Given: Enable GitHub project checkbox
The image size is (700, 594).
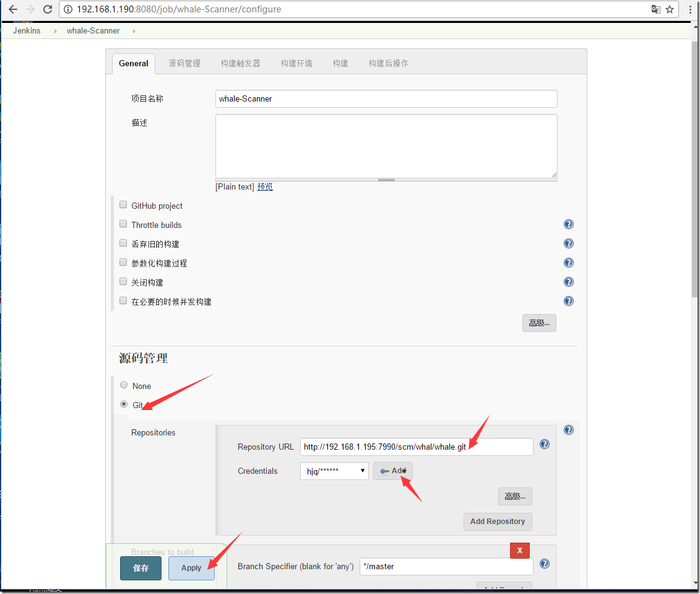Looking at the screenshot, I should pyautogui.click(x=123, y=205).
